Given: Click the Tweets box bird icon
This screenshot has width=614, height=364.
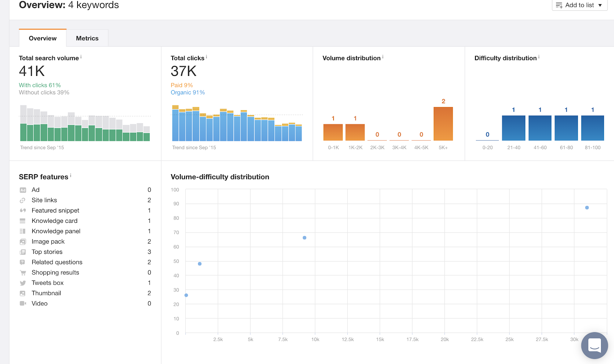Looking at the screenshot, I should coord(23,283).
